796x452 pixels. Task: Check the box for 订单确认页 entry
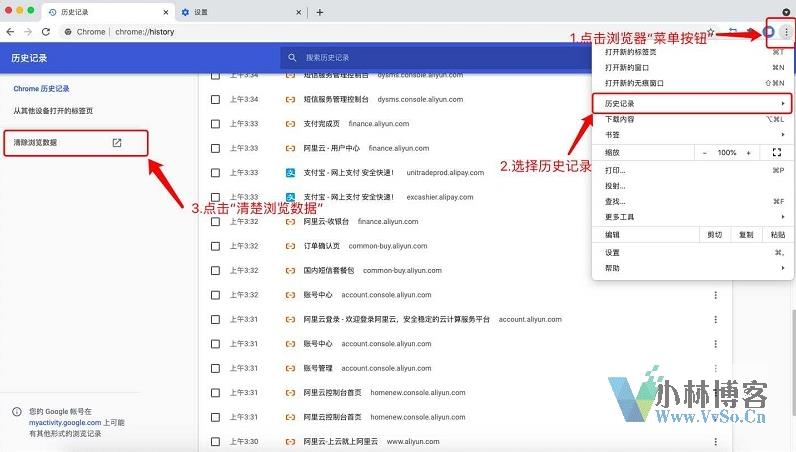(215, 246)
